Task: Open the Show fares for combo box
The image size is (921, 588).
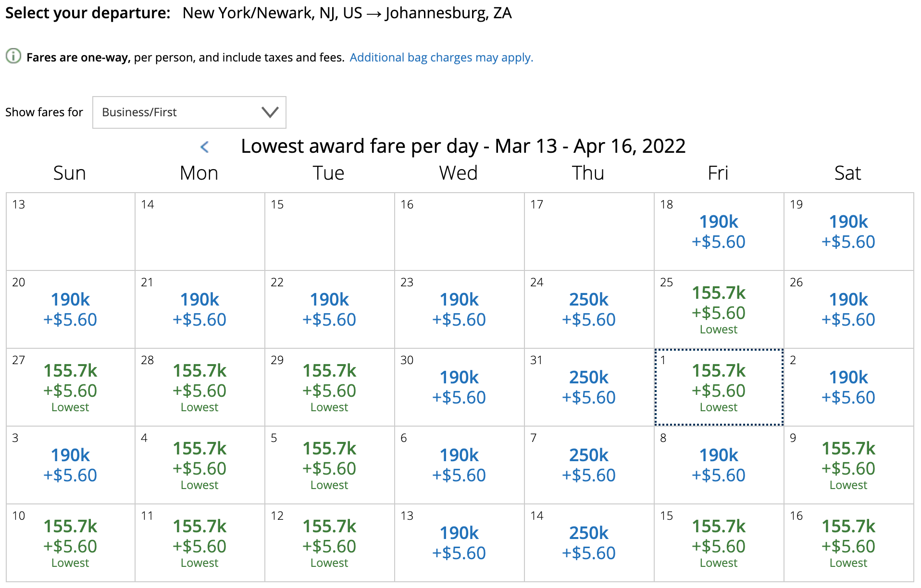Action: pyautogui.click(x=189, y=112)
